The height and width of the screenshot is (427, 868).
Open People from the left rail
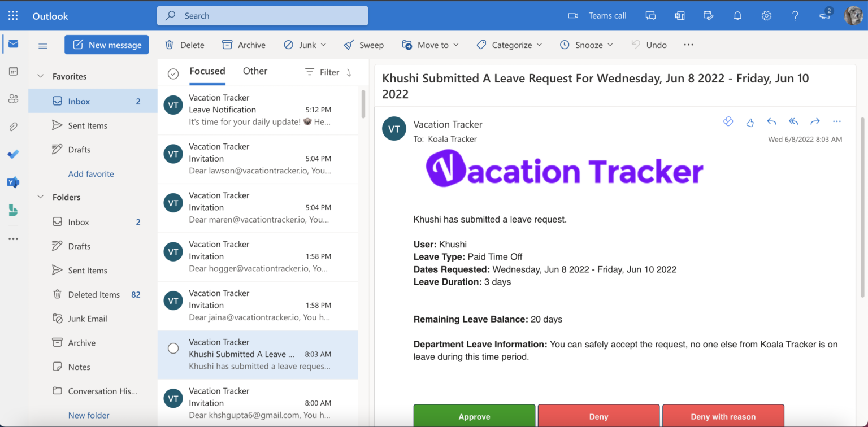pyautogui.click(x=13, y=99)
